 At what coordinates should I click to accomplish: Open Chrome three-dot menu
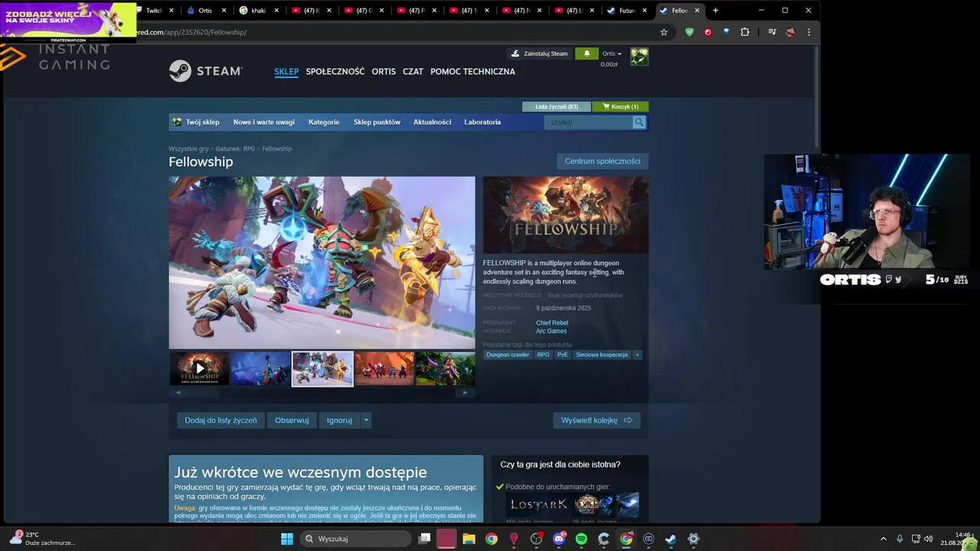point(808,32)
